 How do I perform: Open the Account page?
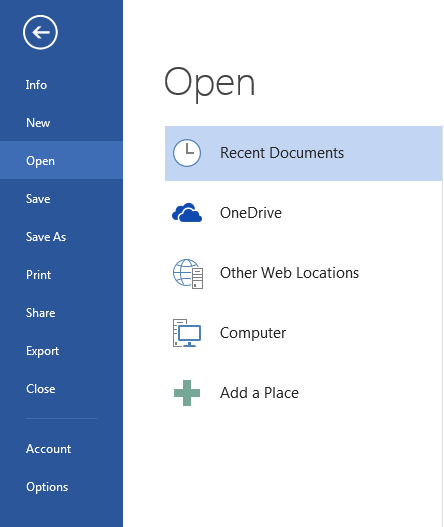click(x=61, y=449)
